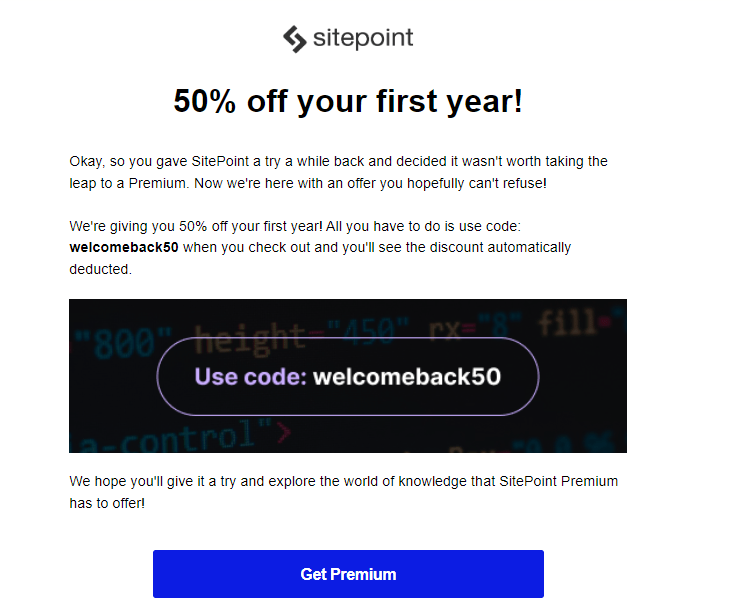The image size is (730, 616).
Task: Click the word "deducted." in the paragraph
Action: [x=101, y=269]
